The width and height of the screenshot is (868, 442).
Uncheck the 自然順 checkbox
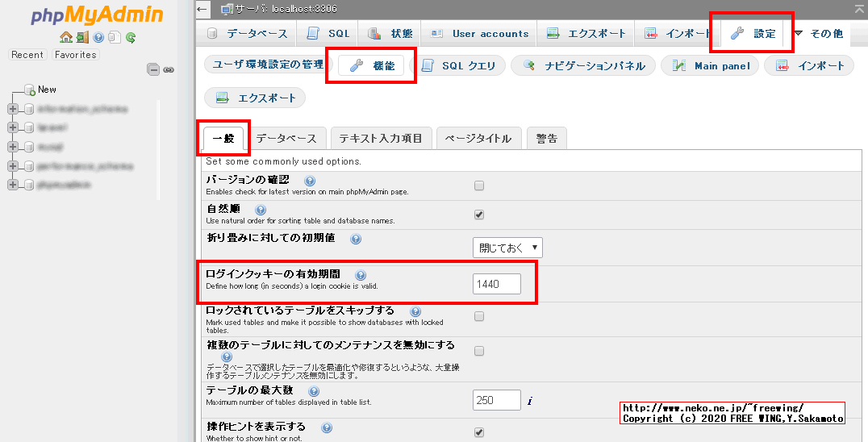click(479, 215)
